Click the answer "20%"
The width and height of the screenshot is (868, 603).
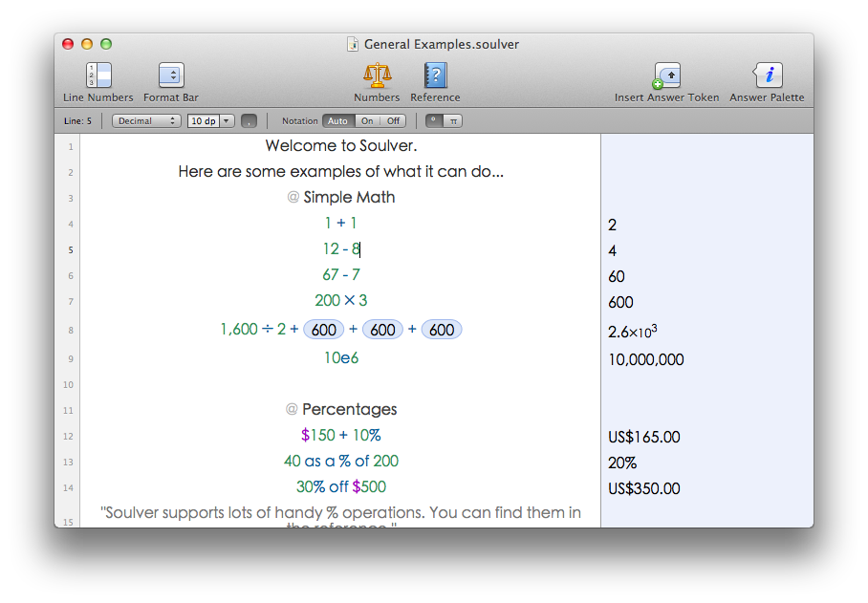[x=622, y=463]
